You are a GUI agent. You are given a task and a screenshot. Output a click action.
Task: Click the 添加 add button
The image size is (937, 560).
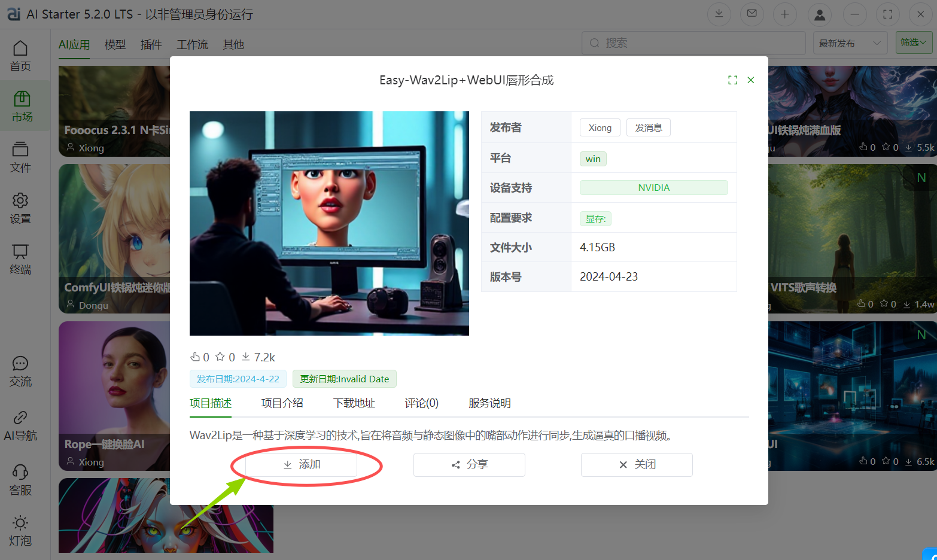click(x=302, y=465)
